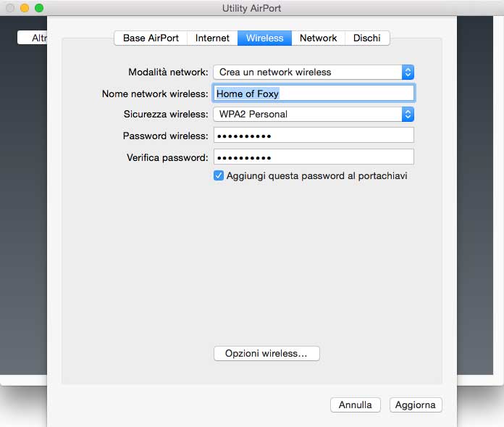Go to the Network tab
The width and height of the screenshot is (504, 427).
(x=318, y=38)
